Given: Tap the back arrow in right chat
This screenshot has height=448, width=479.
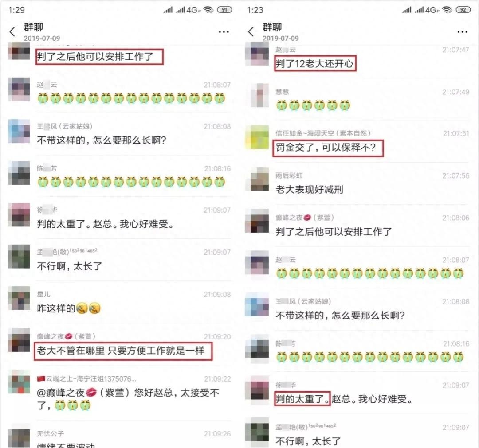Looking at the screenshot, I should point(251,32).
